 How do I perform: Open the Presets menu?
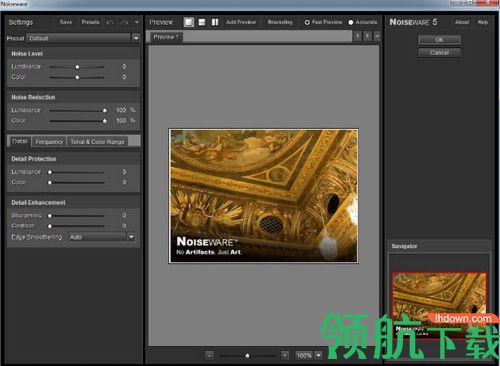pyautogui.click(x=90, y=22)
